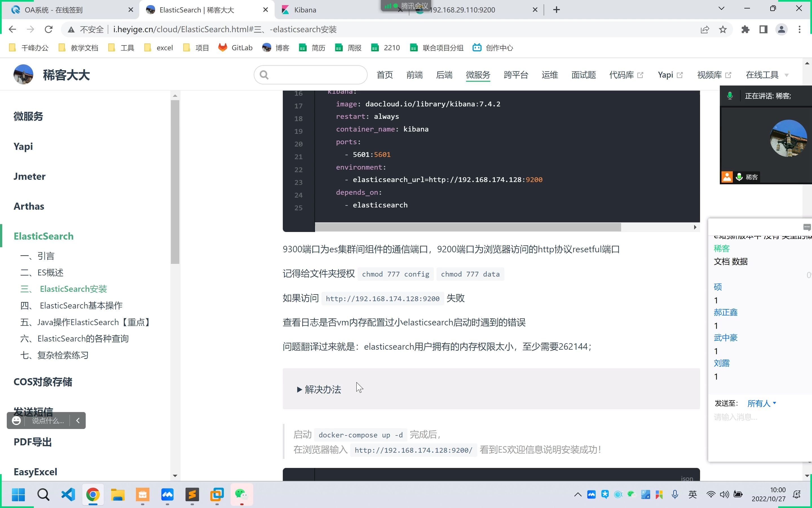This screenshot has width=812, height=508.
Task: Go back with the browser back arrow
Action: click(x=12, y=30)
